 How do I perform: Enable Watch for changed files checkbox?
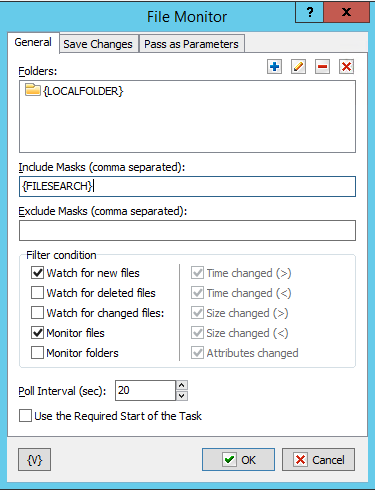pos(37,313)
